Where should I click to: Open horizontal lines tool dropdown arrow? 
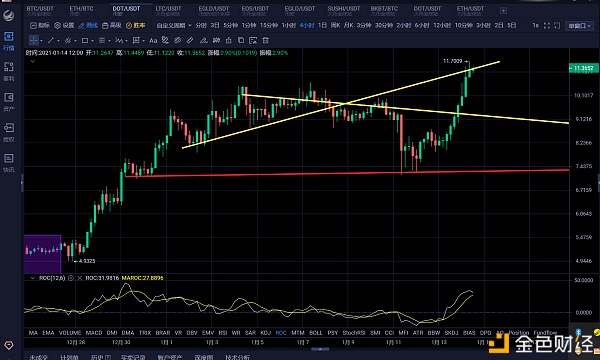[109, 41]
